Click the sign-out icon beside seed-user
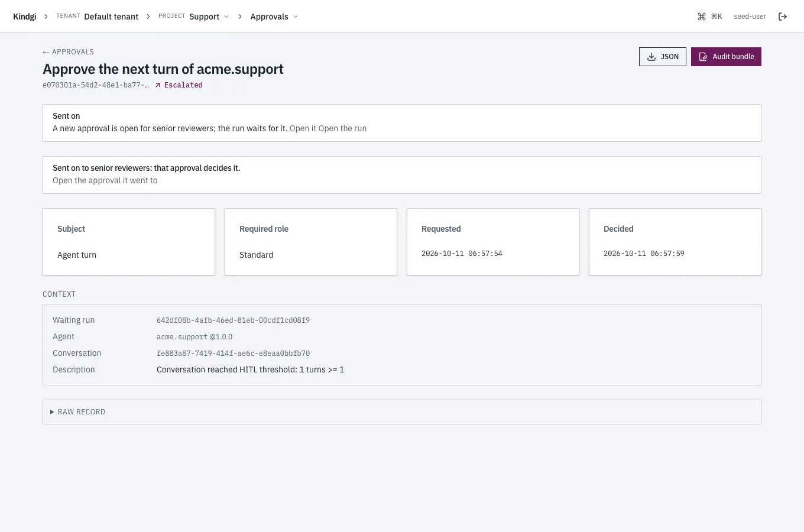This screenshot has height=532, width=804. (x=783, y=17)
